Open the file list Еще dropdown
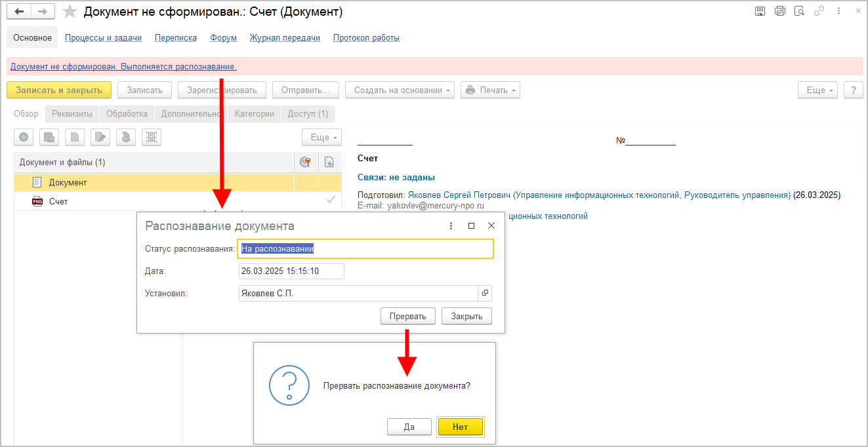 click(321, 137)
